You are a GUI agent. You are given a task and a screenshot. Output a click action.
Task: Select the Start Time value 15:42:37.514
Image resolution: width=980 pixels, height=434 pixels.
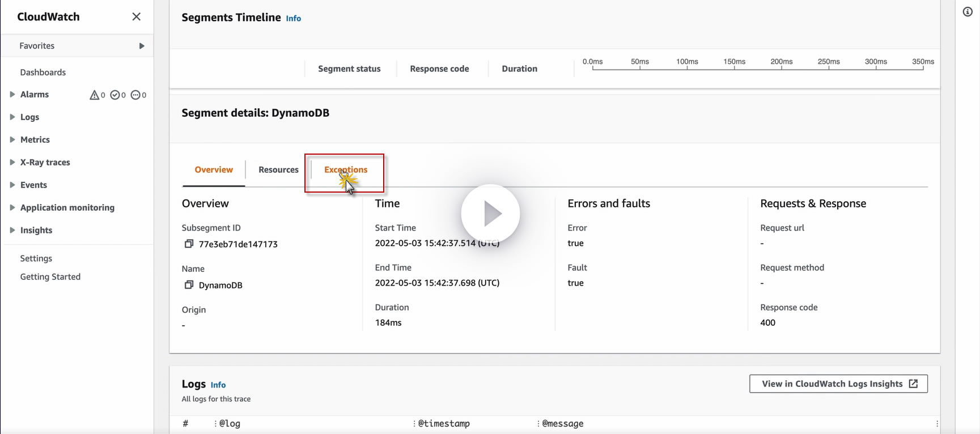[437, 243]
